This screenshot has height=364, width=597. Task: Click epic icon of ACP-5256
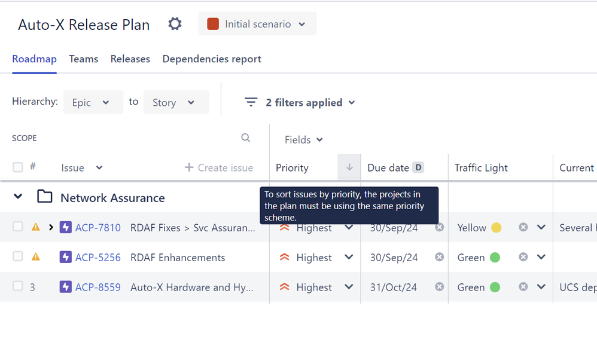[x=65, y=257]
